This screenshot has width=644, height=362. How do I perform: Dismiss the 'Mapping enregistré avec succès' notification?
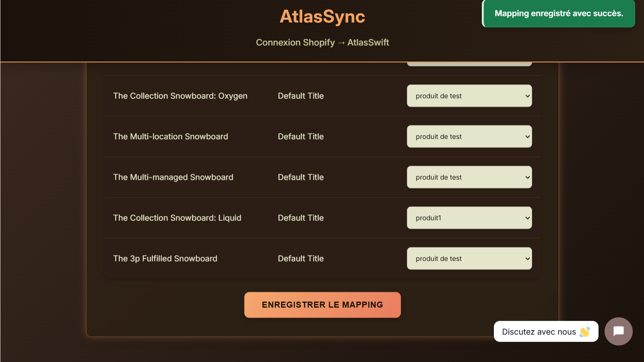pos(559,14)
